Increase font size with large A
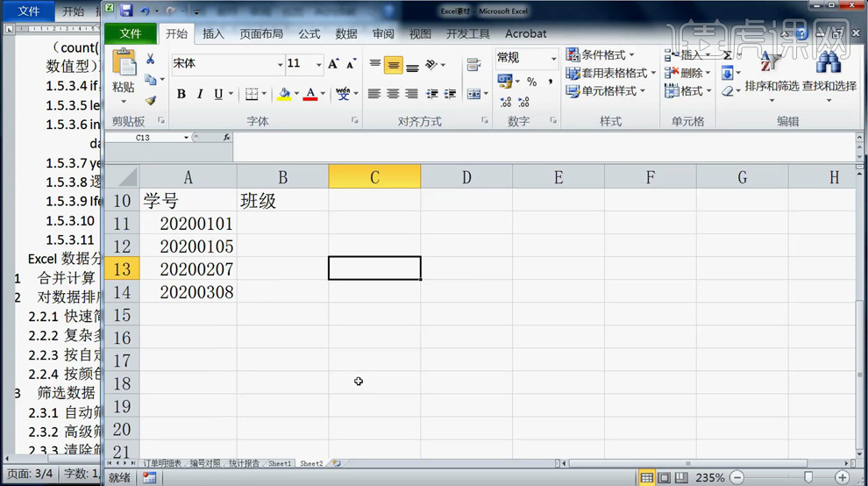 point(333,64)
